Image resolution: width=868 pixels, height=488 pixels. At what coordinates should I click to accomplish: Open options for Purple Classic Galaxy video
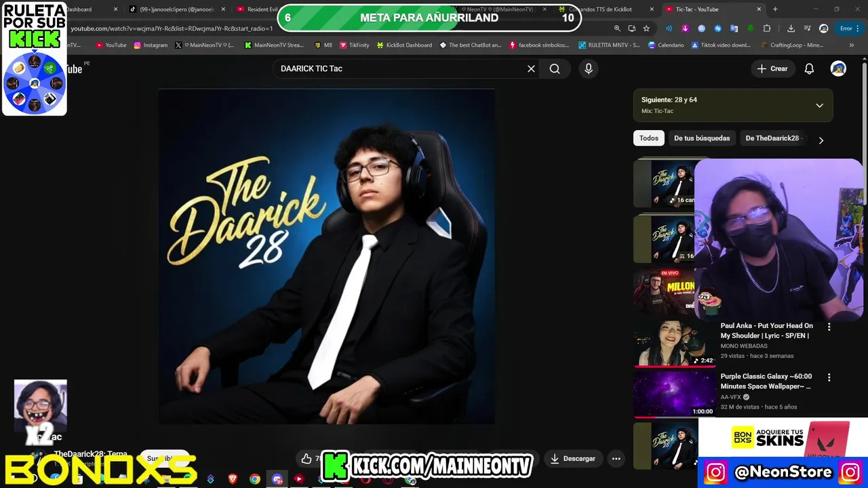pyautogui.click(x=829, y=378)
